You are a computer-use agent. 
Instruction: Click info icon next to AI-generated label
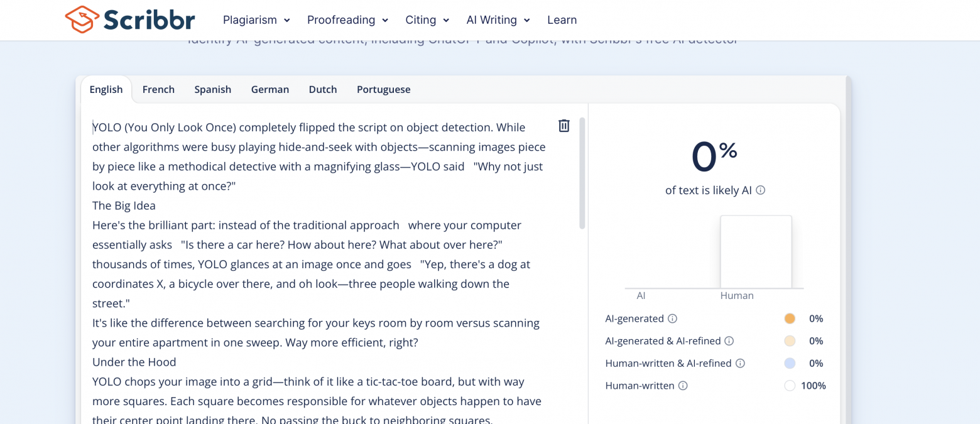pos(673,318)
